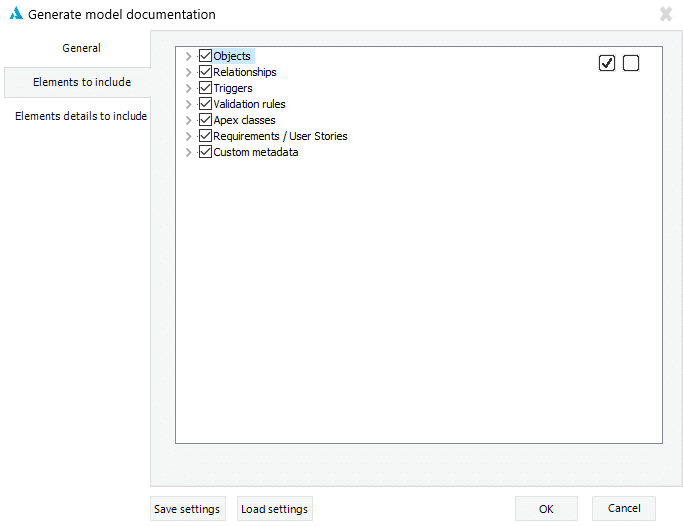Viewport: 683px width, 527px height.
Task: Toggle the Relationships checkbox
Action: tap(206, 72)
